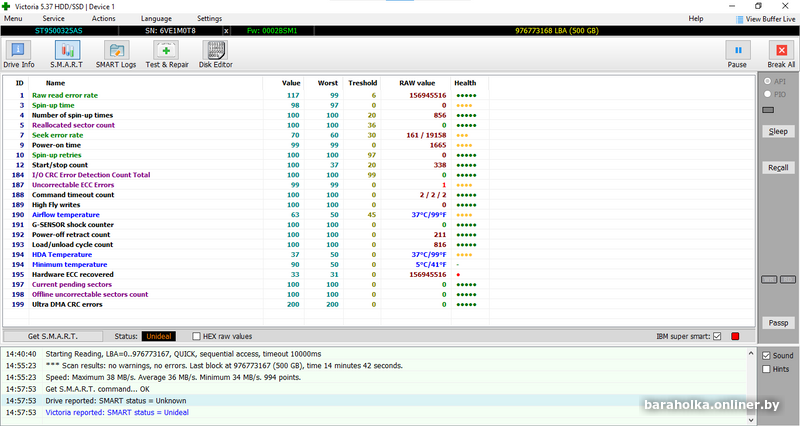This screenshot has height=426, width=800.
Task: Click the Victoria green cross app icon
Action: pyautogui.click(x=6, y=6)
